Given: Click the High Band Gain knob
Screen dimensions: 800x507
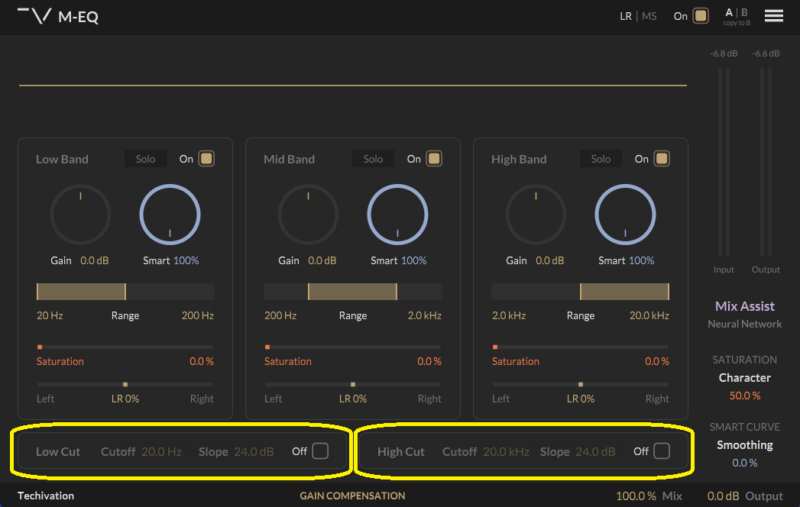Looking at the screenshot, I should (x=536, y=215).
